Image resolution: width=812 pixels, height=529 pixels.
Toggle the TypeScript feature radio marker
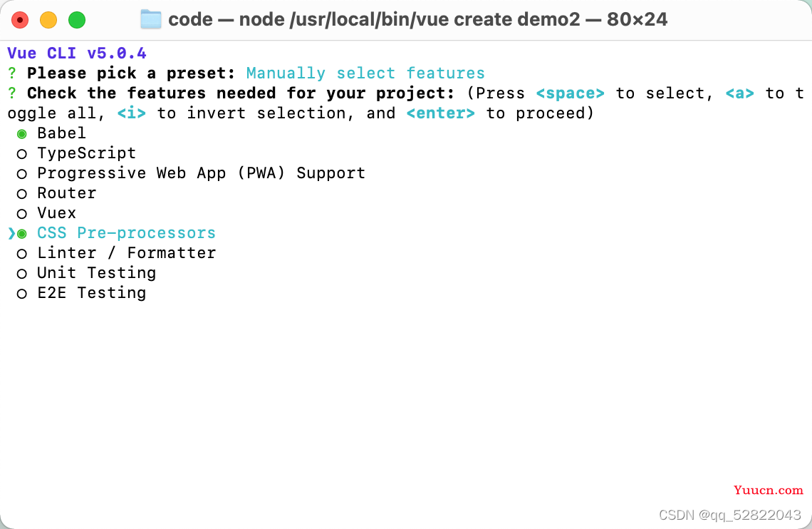(22, 154)
